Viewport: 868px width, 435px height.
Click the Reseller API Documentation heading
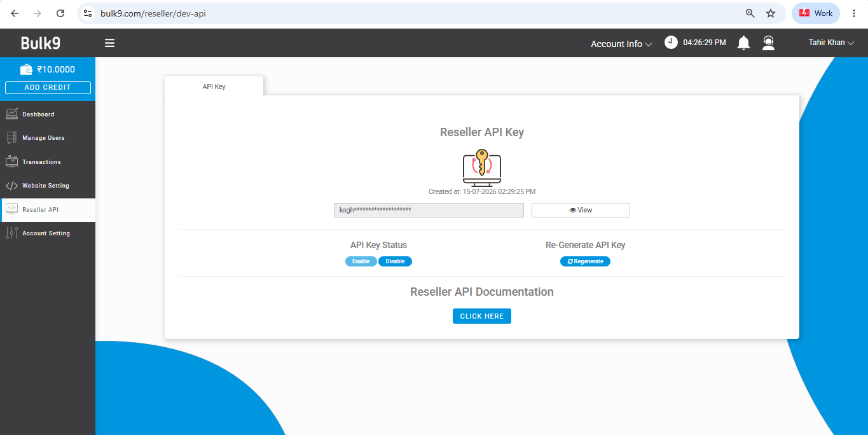pyautogui.click(x=482, y=292)
